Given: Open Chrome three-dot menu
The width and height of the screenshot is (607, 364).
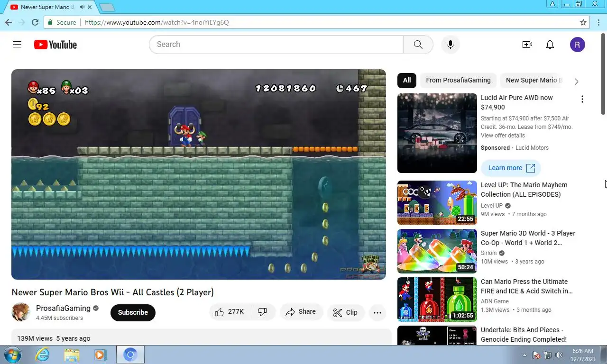Looking at the screenshot, I should point(598,22).
